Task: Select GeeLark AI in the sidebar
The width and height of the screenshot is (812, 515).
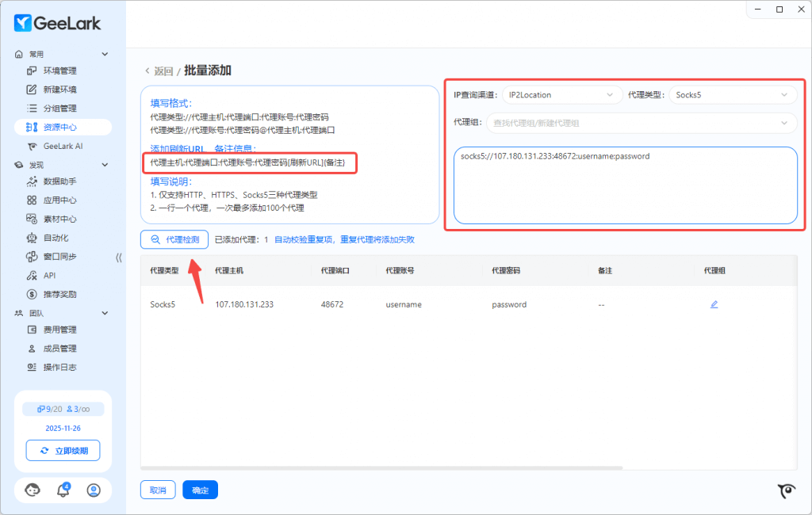Action: pos(63,146)
